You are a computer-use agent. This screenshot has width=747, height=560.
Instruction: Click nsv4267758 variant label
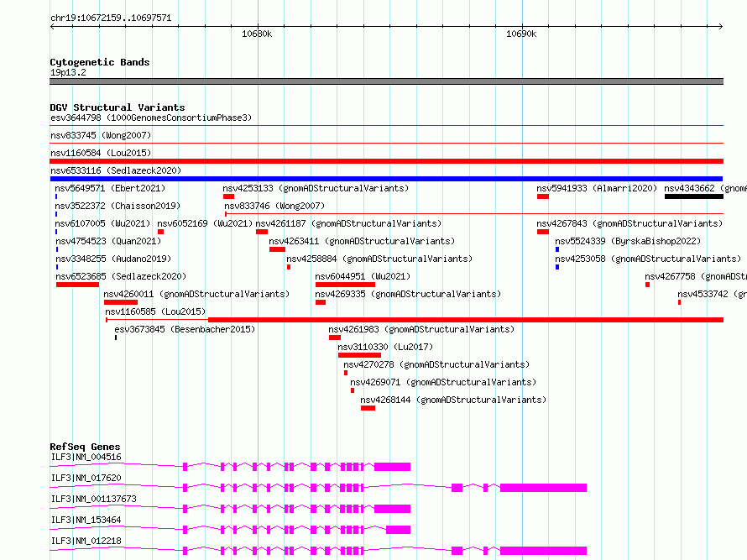tap(696, 276)
